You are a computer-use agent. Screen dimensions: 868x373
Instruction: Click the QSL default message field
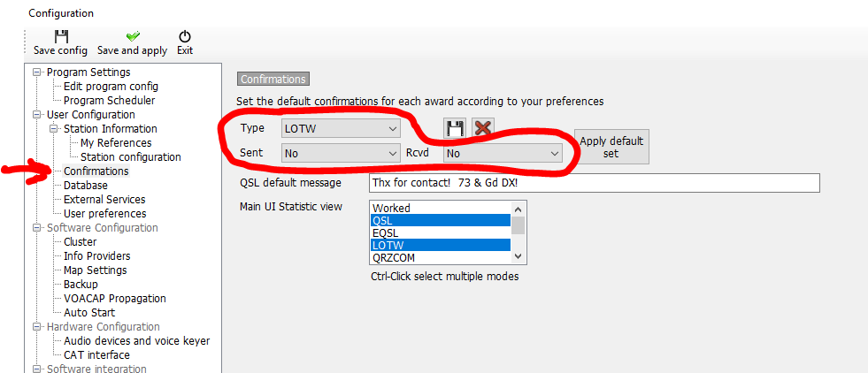594,183
